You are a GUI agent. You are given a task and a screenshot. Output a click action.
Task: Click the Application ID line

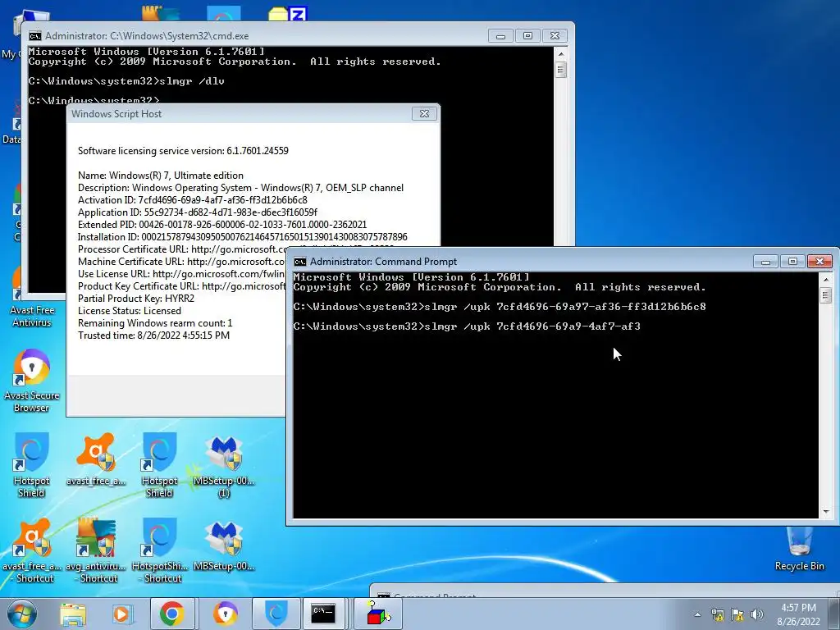coord(198,212)
